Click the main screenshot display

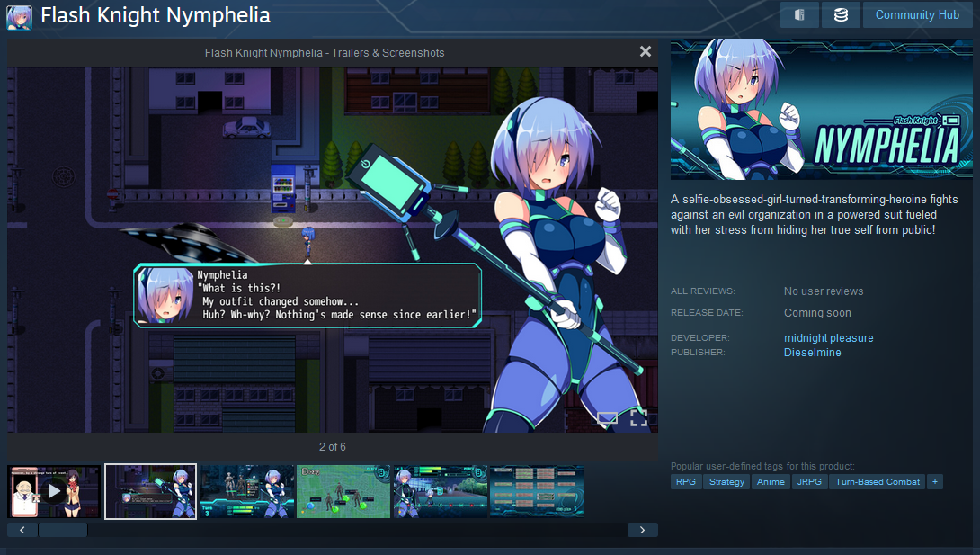click(333, 250)
